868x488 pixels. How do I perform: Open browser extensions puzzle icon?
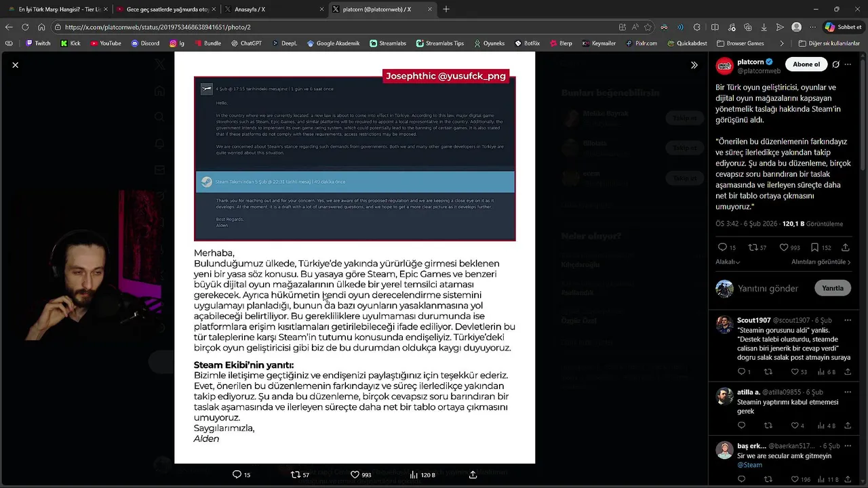click(x=697, y=27)
